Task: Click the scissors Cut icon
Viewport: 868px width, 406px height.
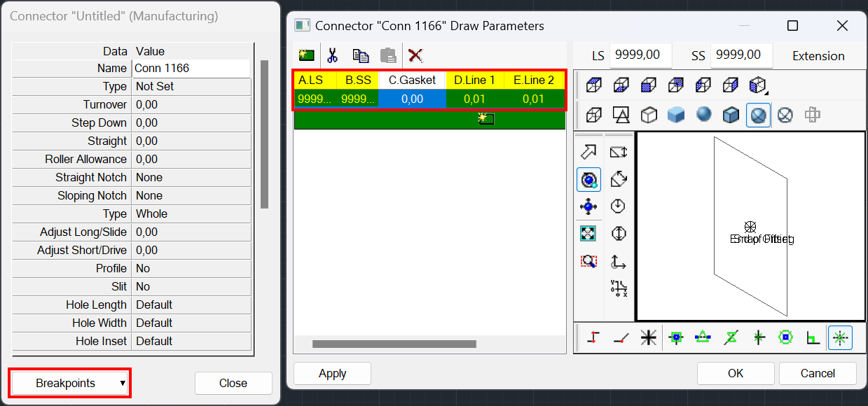Action: (x=333, y=55)
